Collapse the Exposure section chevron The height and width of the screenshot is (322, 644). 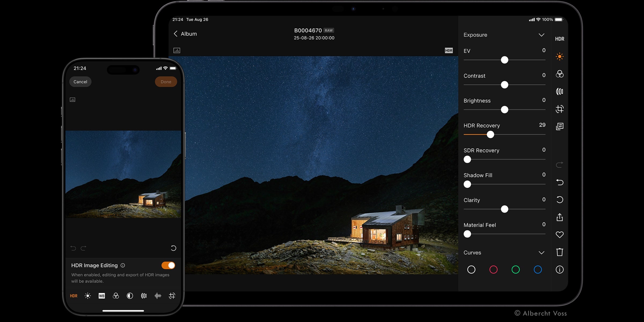[x=541, y=35]
